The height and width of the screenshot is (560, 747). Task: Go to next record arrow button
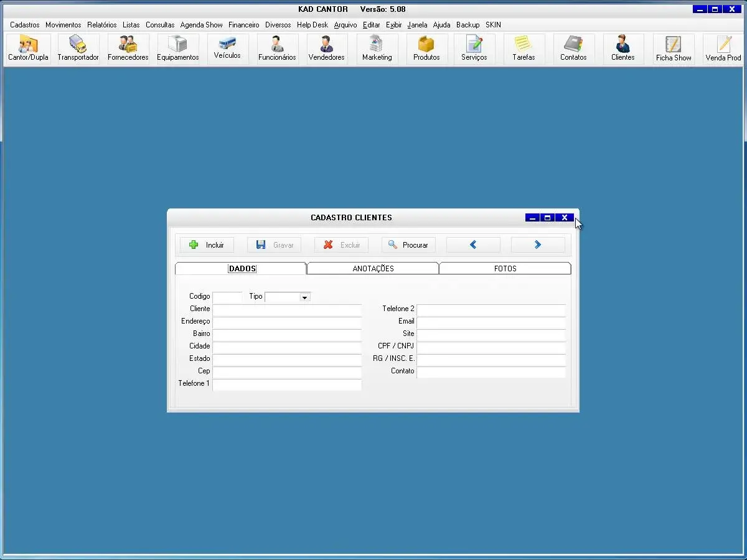(538, 245)
